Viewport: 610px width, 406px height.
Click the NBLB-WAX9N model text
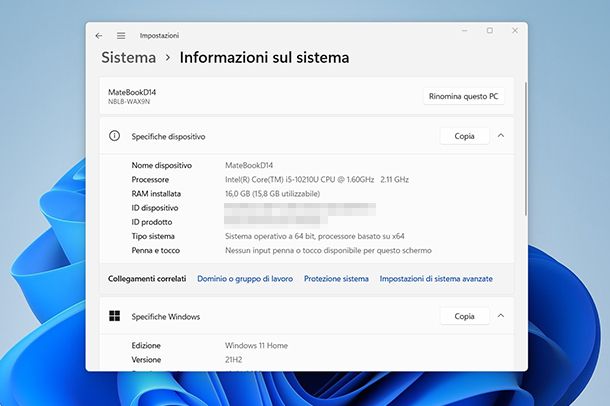click(x=129, y=102)
